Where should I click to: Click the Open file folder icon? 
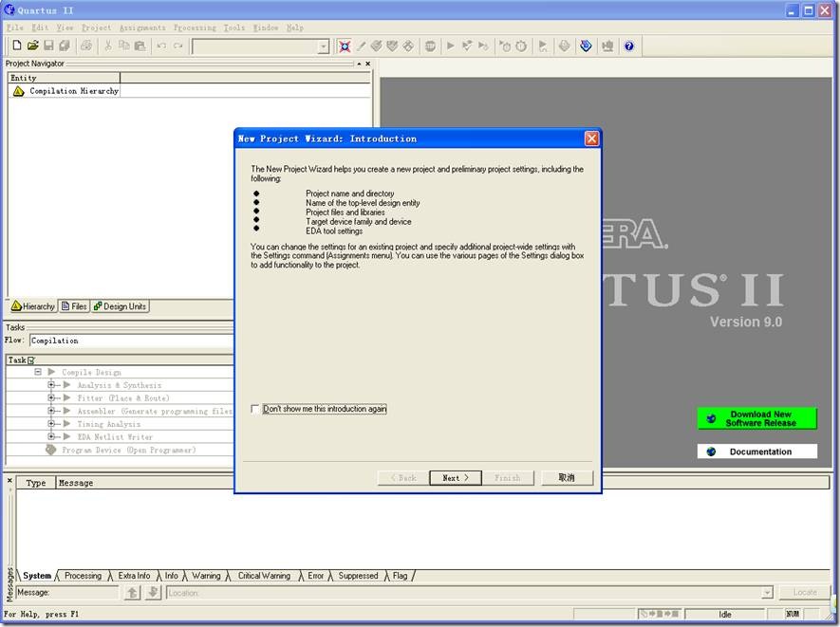pos(32,46)
